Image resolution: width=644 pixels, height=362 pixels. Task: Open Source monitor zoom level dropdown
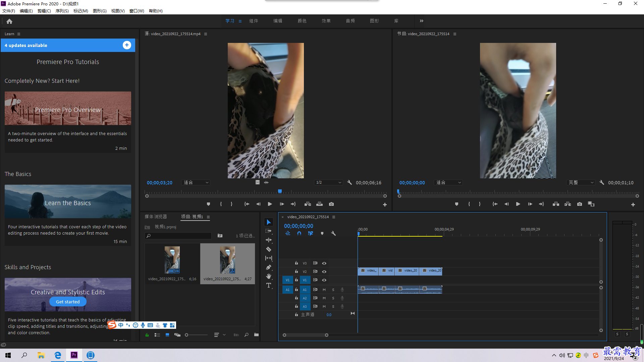pos(196,183)
